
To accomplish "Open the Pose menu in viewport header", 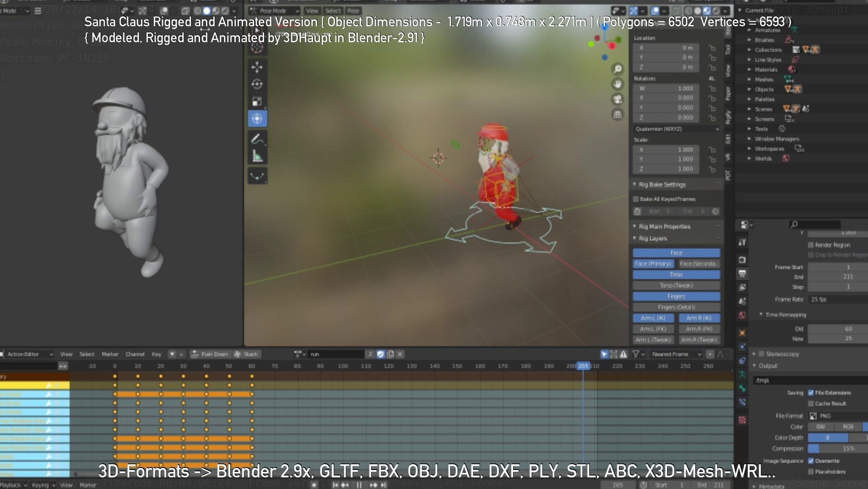I will point(353,11).
